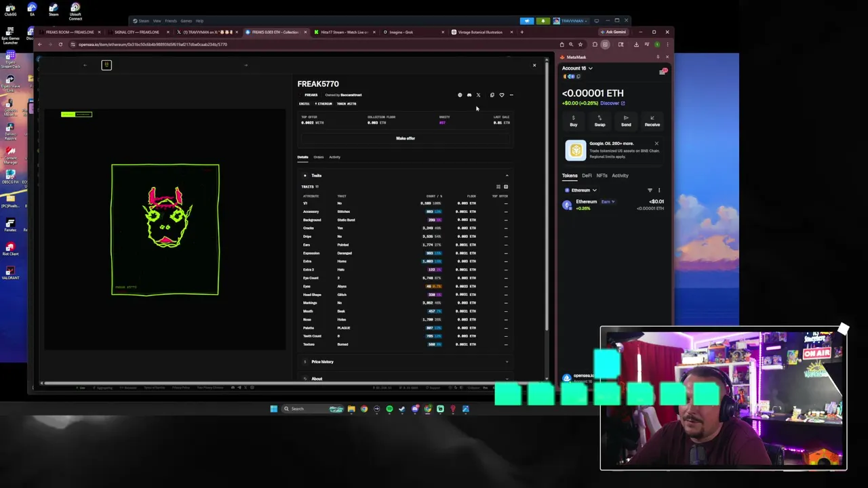Click the Ask Gemini button
Viewport: 868px width, 488px height.
coord(613,32)
